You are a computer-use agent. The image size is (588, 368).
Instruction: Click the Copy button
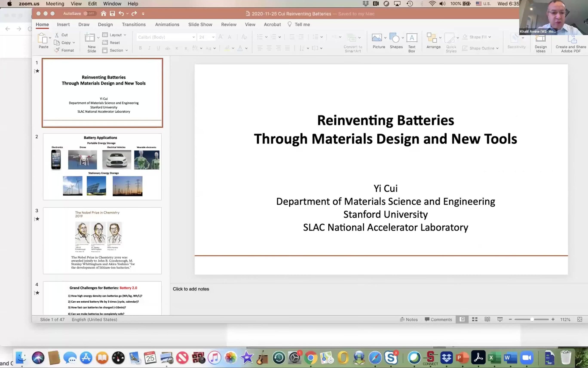pos(62,43)
